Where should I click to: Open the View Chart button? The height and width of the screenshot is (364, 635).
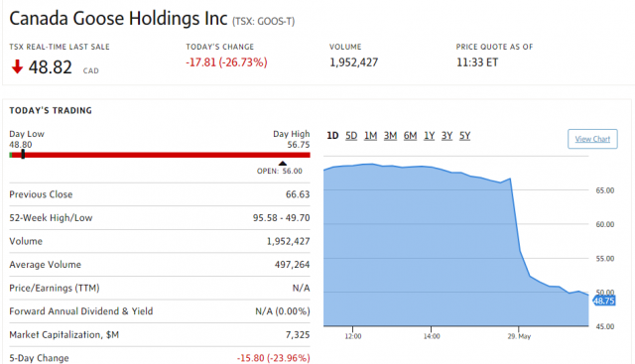592,139
